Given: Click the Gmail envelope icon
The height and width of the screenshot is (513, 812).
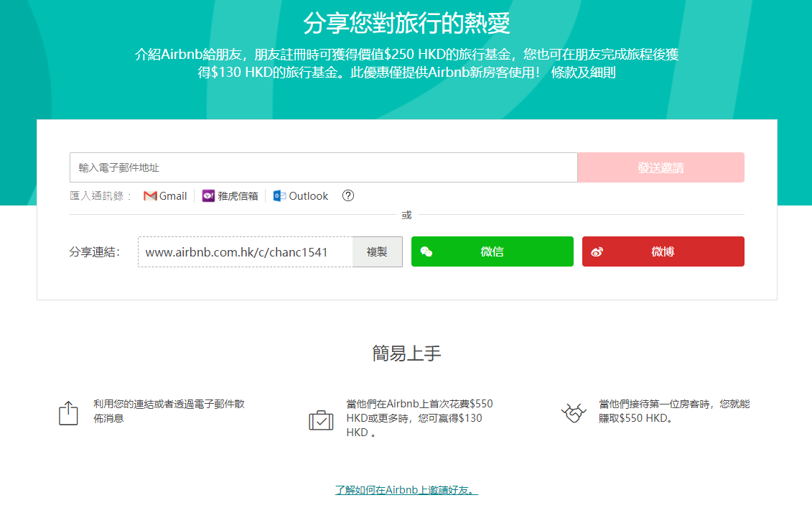Looking at the screenshot, I should point(150,196).
